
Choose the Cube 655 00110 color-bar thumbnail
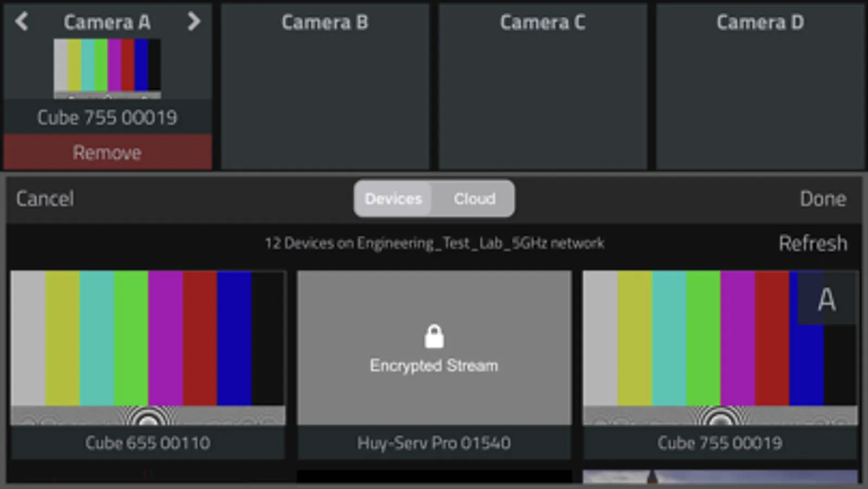148,348
